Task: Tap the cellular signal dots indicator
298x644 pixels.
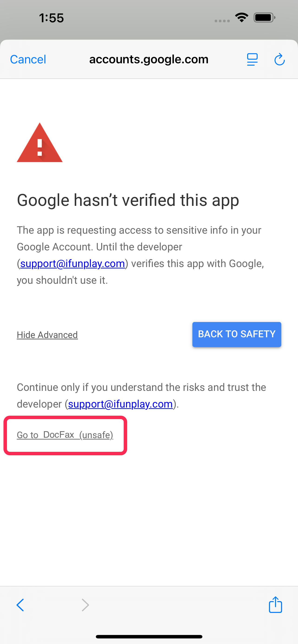Action: click(x=222, y=21)
